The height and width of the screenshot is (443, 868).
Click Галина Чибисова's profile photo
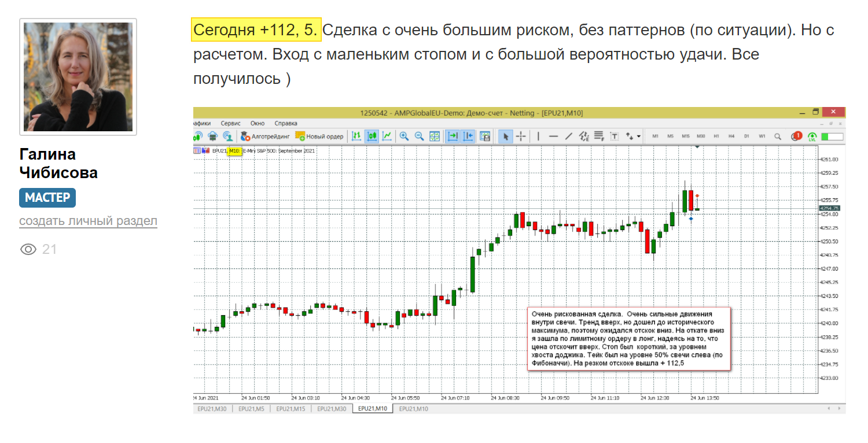tap(78, 77)
